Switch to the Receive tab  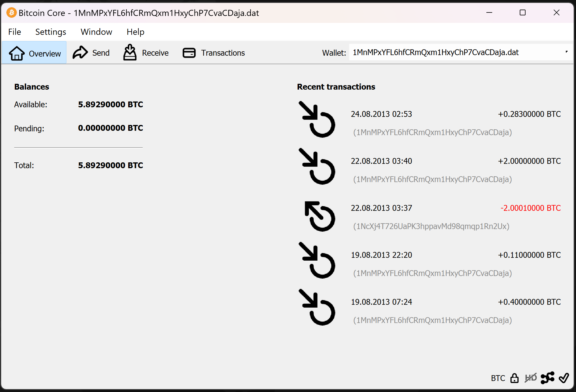point(146,53)
